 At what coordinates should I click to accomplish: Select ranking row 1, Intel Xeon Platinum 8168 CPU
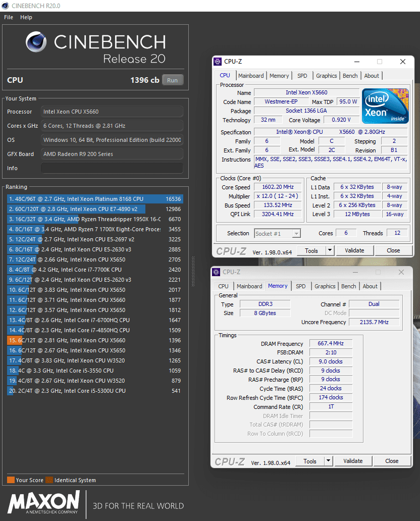coord(95,199)
